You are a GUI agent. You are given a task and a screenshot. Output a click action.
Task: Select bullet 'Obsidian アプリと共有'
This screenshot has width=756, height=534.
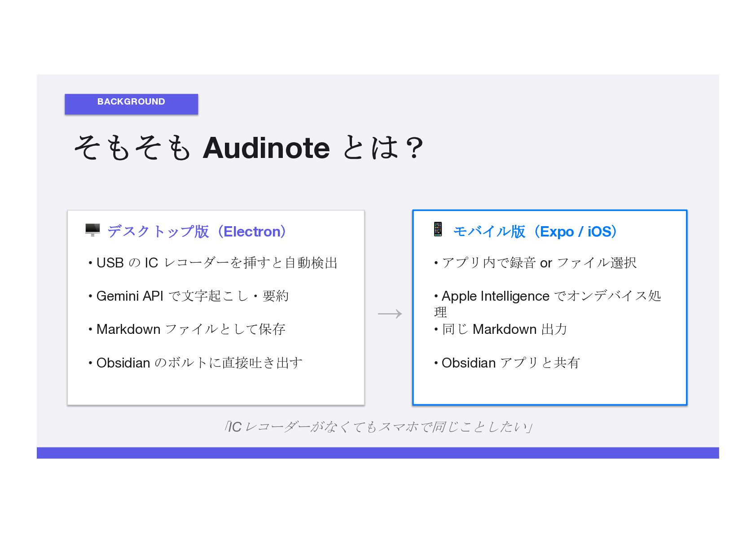[x=507, y=363]
